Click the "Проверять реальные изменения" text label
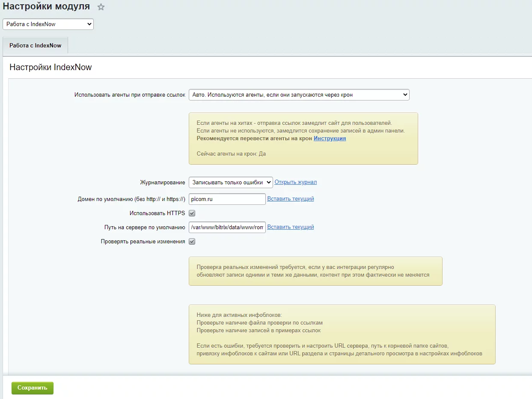Image resolution: width=532 pixels, height=399 pixels. (143, 241)
